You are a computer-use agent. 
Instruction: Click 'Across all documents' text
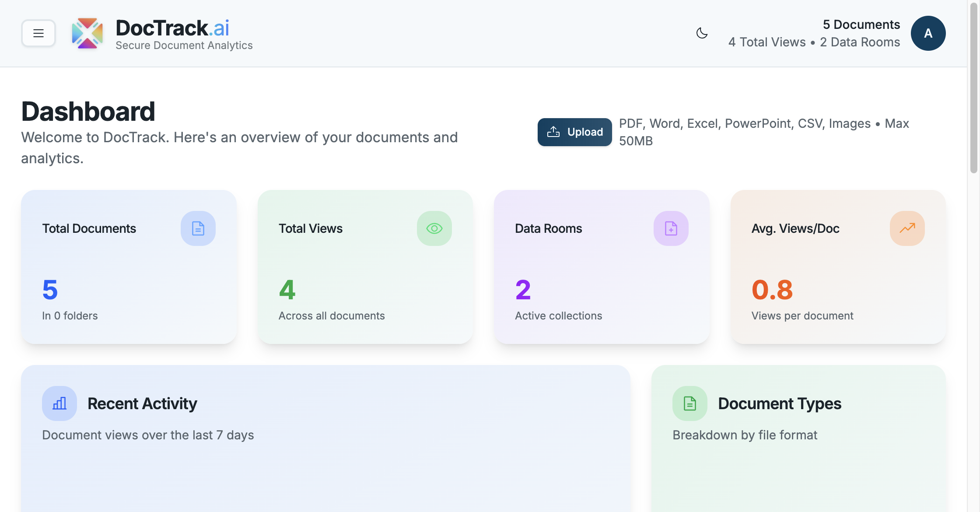coord(332,316)
